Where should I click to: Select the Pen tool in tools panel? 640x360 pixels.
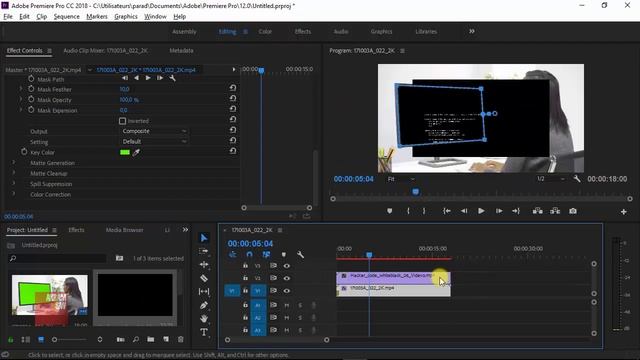(x=204, y=305)
